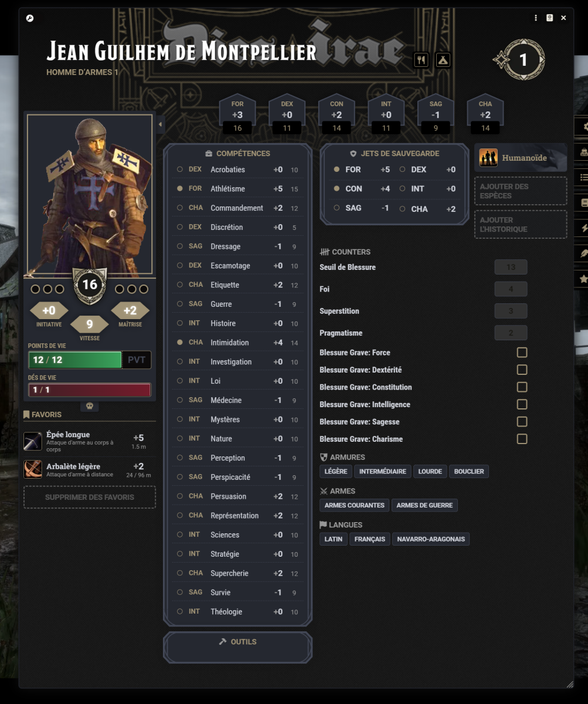
Task: Click the long rest campsite tent icon
Action: 443,60
